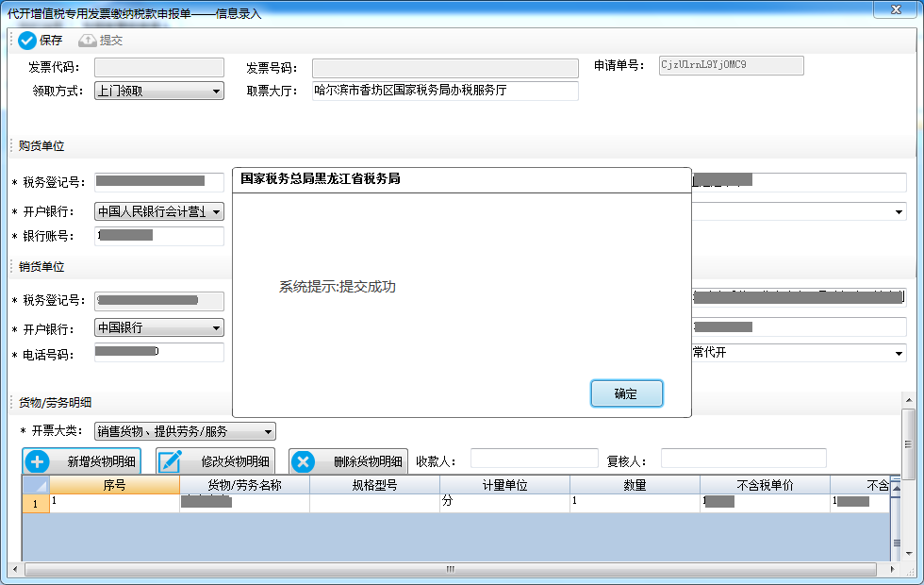Image resolution: width=924 pixels, height=585 pixels.
Task: Click the 计量单位 column header
Action: coord(504,485)
